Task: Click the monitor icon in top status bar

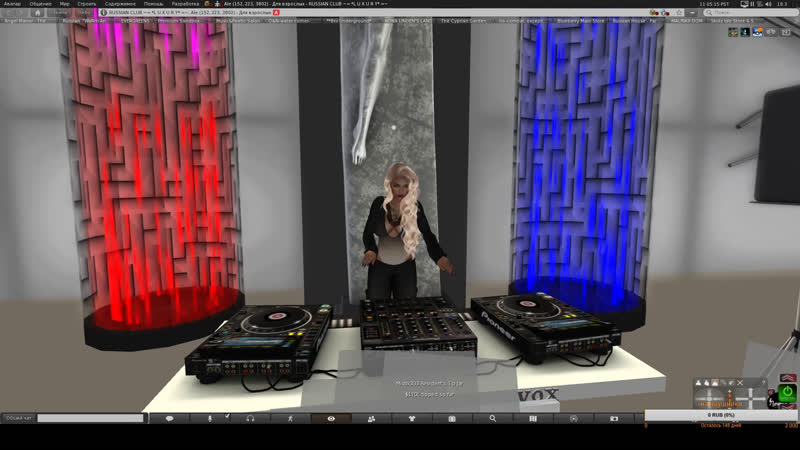Action: (744, 4)
